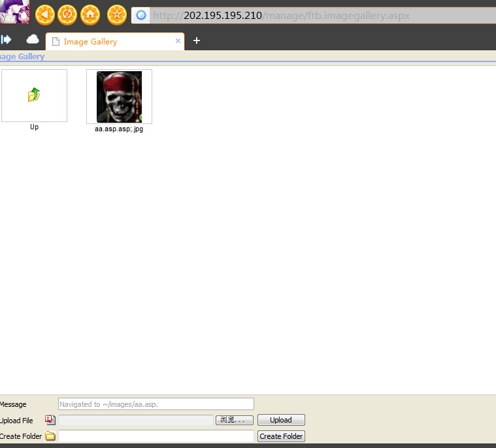Viewport: 496px width, 448px height.
Task: Click the upload file path field
Action: [x=136, y=420]
